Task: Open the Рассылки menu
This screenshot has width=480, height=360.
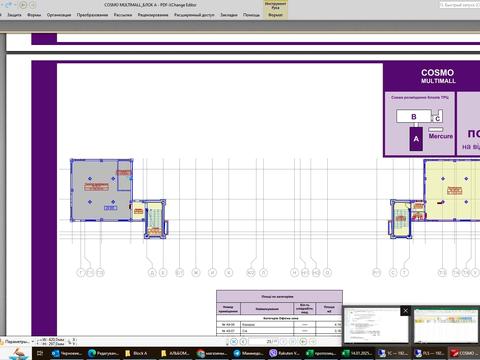Action: 123,15
